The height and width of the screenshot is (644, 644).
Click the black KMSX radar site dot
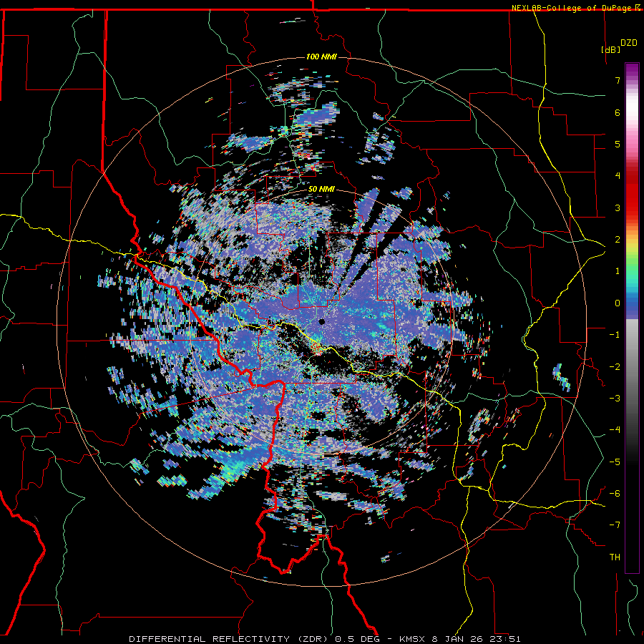pyautogui.click(x=321, y=321)
